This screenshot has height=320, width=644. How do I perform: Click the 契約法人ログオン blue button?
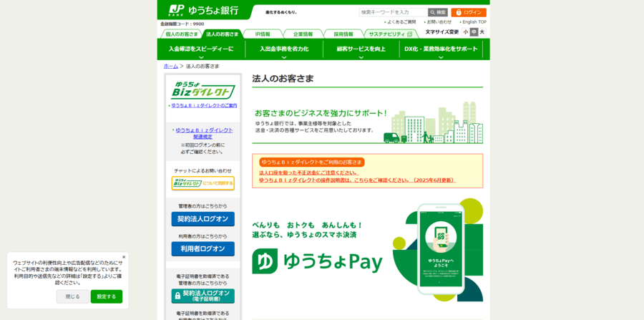click(203, 219)
